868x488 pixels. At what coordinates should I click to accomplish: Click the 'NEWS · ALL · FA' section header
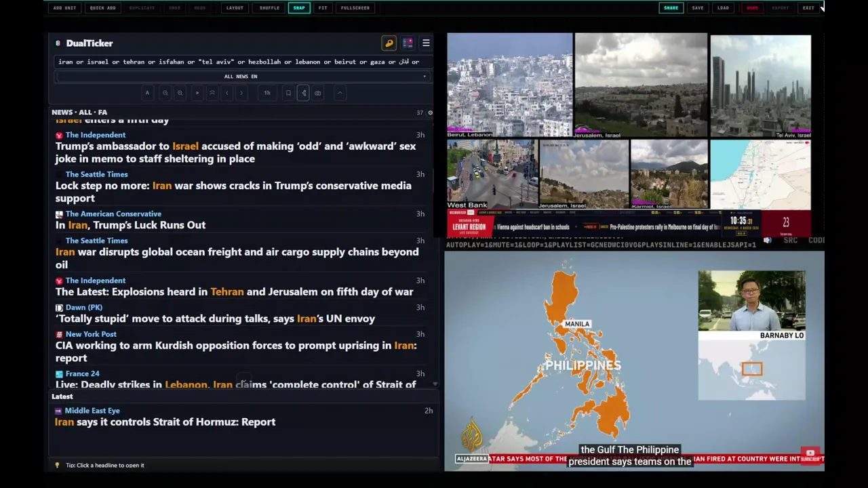tap(79, 113)
